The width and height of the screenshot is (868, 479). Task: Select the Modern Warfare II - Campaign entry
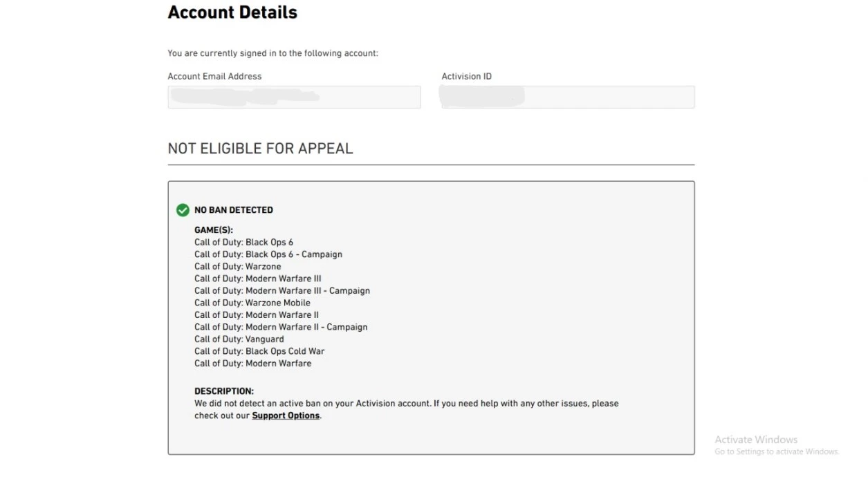pos(281,327)
